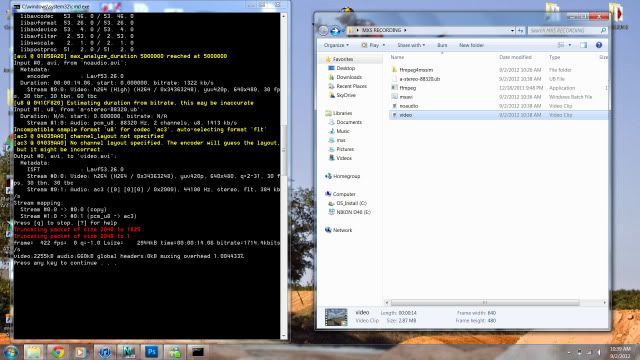Click the volume speaker icon in system tray
The image size is (640, 360).
pos(599,352)
